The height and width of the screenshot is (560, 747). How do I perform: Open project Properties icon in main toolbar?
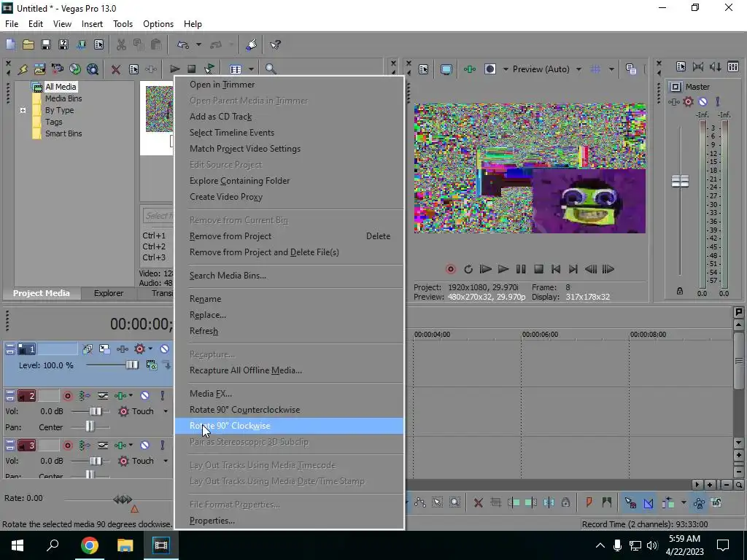point(98,44)
